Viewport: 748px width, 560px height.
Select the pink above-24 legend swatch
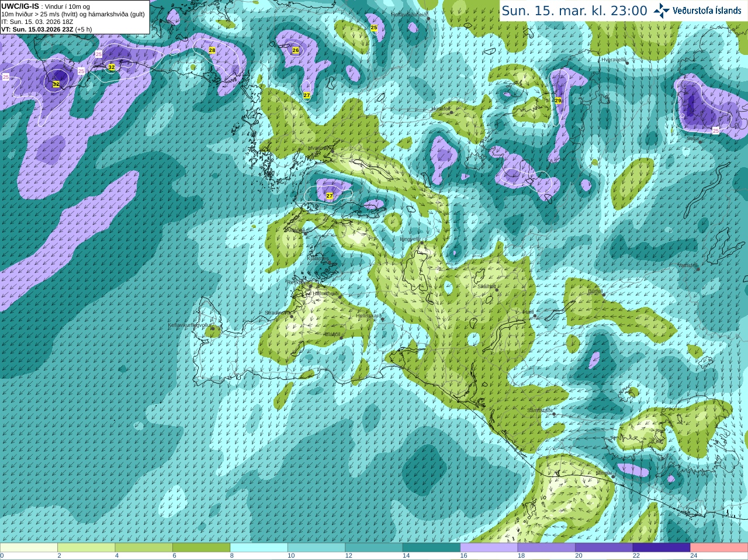point(719,548)
